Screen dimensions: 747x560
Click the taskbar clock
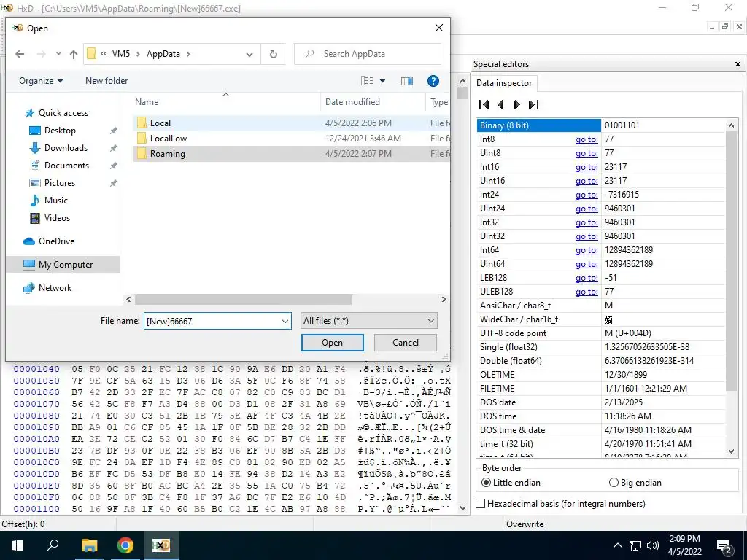[x=684, y=545]
